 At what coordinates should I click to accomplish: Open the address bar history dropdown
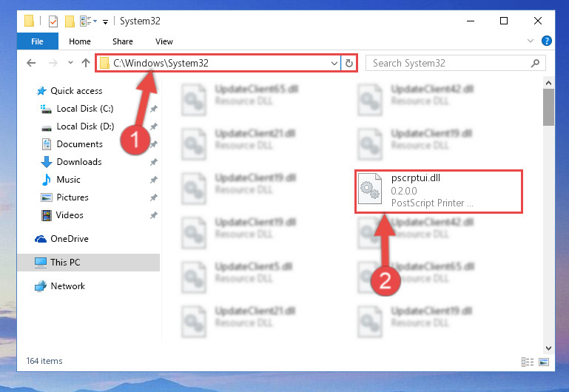click(x=334, y=64)
